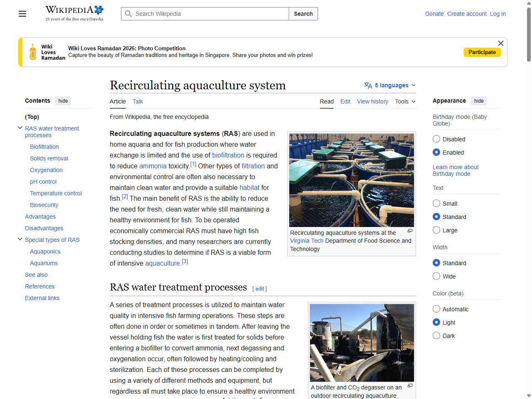Go to pH control in contents

click(x=43, y=182)
